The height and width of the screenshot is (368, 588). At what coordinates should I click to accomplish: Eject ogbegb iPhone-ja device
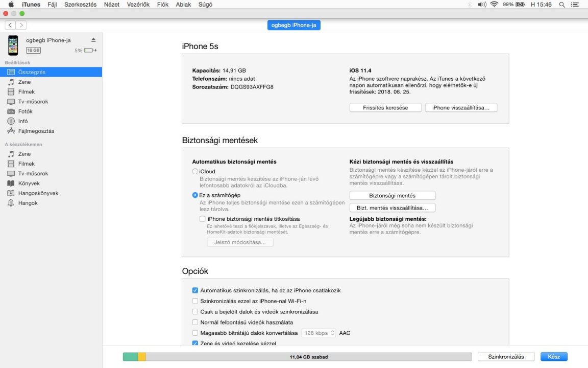coord(93,40)
